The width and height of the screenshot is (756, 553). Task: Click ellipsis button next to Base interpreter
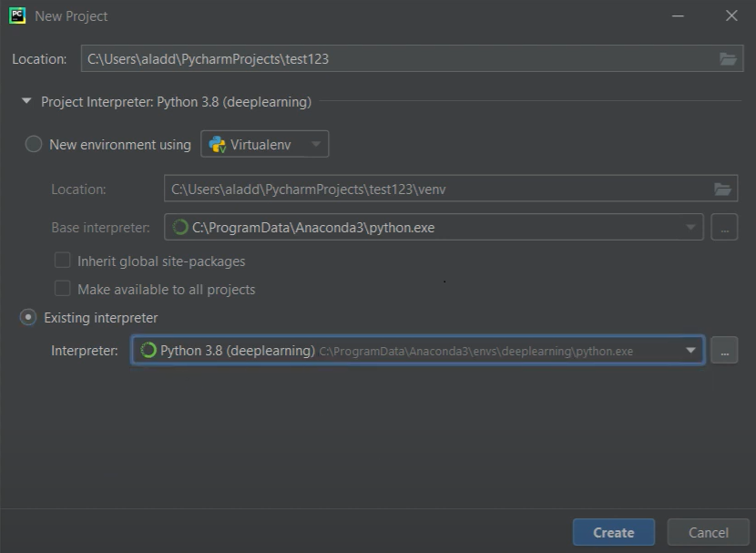click(724, 227)
